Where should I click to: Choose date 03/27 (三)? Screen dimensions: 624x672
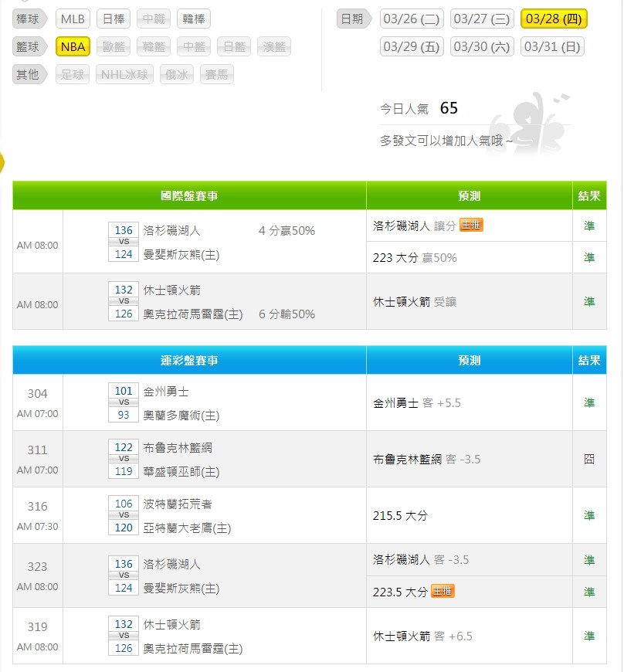pyautogui.click(x=482, y=19)
